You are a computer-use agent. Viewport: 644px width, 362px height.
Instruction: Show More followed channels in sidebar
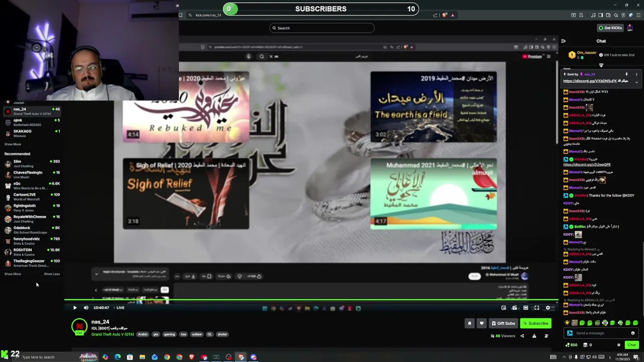point(13,144)
